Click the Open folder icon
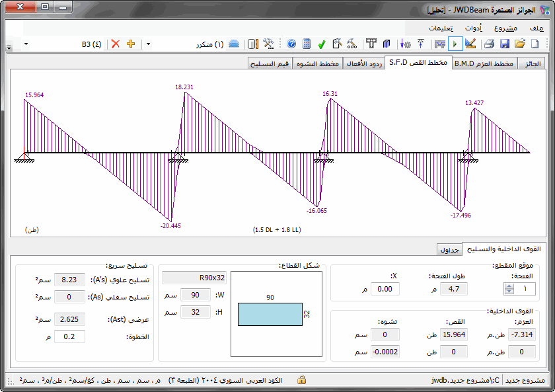 pyautogui.click(x=520, y=44)
